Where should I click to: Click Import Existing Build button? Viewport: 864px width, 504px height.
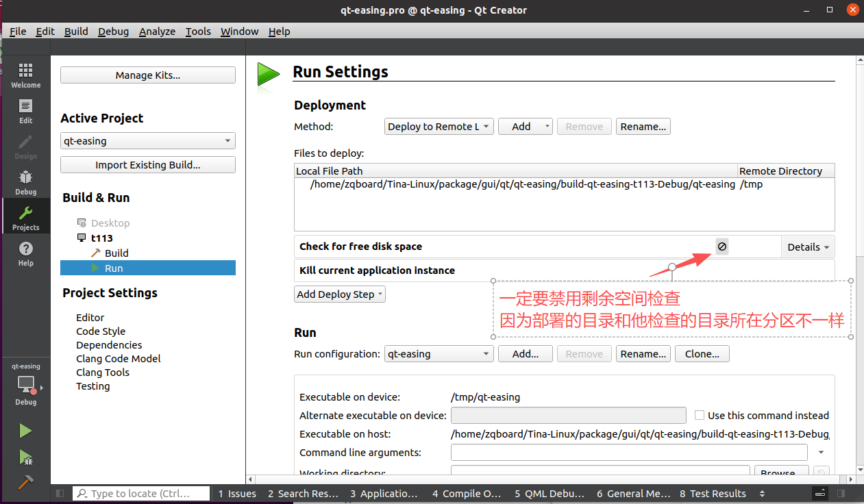(x=147, y=165)
